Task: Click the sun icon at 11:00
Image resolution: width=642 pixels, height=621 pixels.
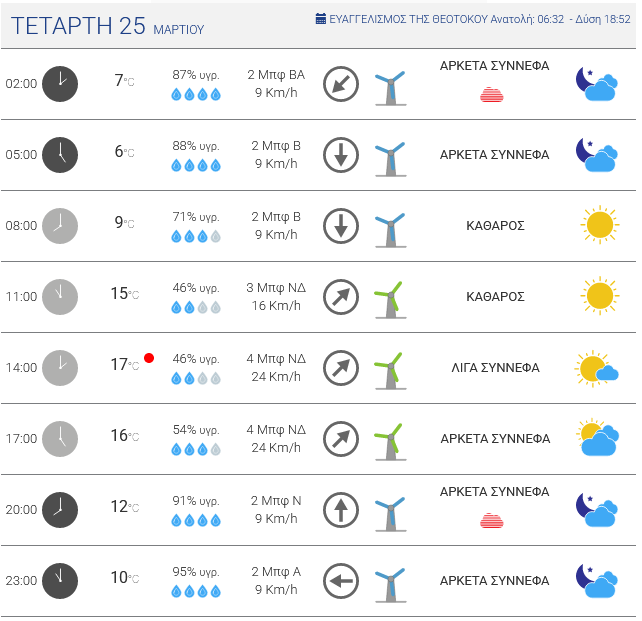Action: click(598, 296)
